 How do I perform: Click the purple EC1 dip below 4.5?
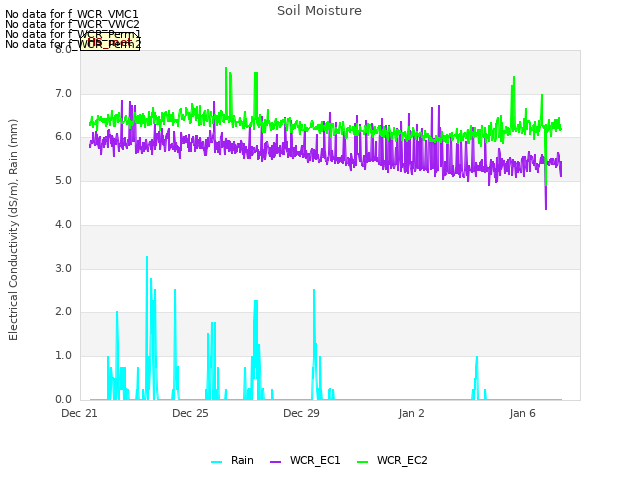point(546,207)
